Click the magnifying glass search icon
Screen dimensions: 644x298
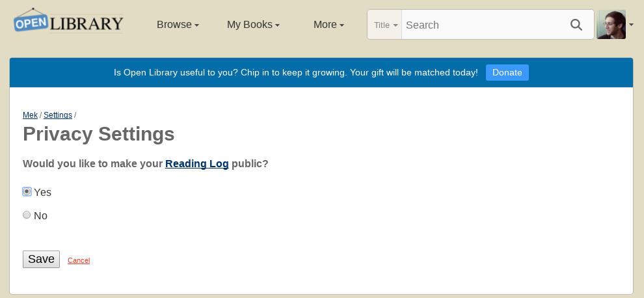click(x=576, y=25)
